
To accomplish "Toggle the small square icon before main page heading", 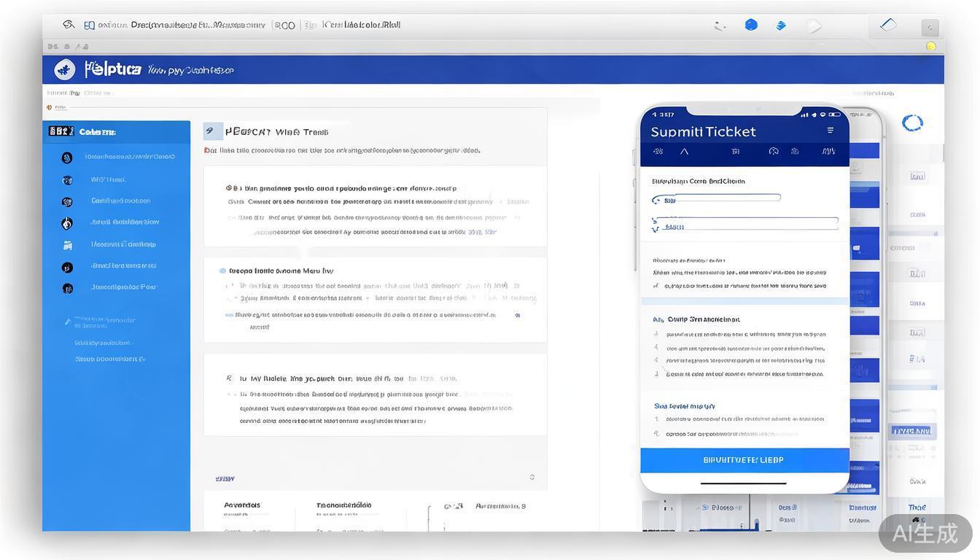I will click(x=211, y=131).
